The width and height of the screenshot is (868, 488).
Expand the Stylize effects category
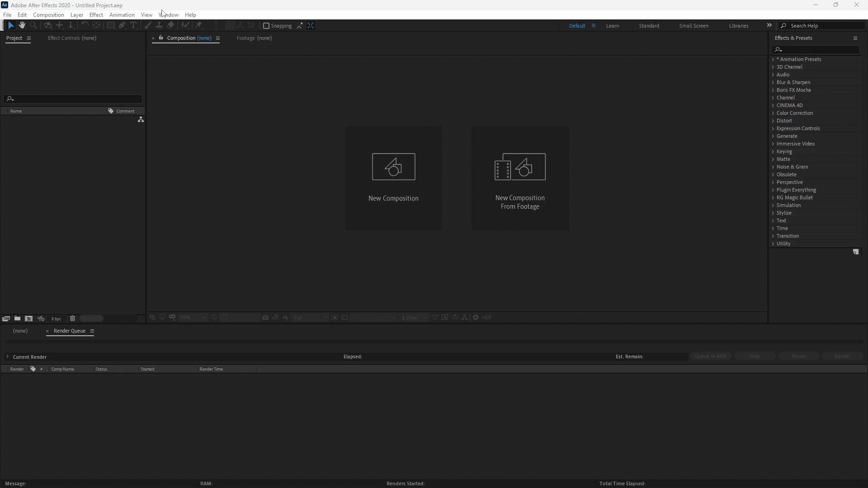pyautogui.click(x=773, y=213)
